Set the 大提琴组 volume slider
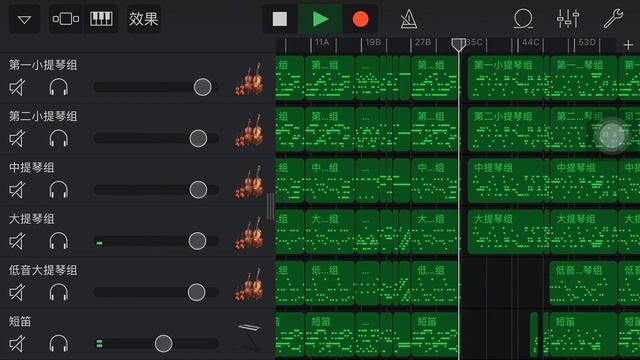The width and height of the screenshot is (640, 360). click(x=197, y=241)
